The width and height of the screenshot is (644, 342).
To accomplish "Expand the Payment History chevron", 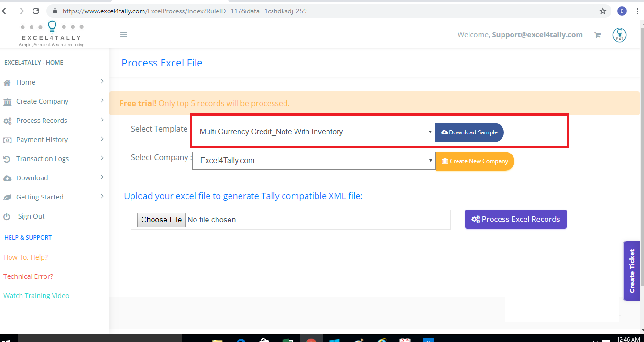I will click(x=102, y=139).
